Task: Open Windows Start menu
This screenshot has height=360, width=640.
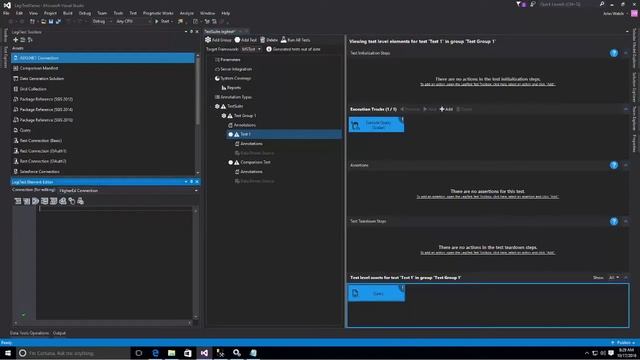Action: (8, 353)
